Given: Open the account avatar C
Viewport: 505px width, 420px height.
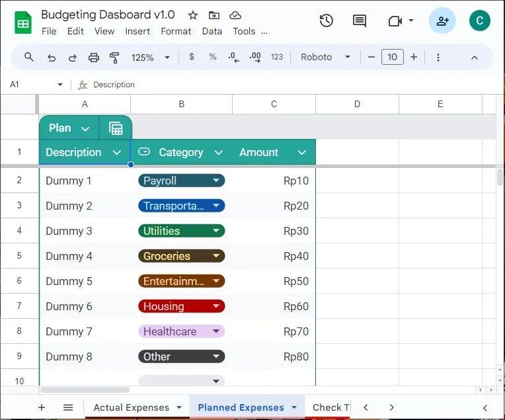Looking at the screenshot, I should pos(480,21).
